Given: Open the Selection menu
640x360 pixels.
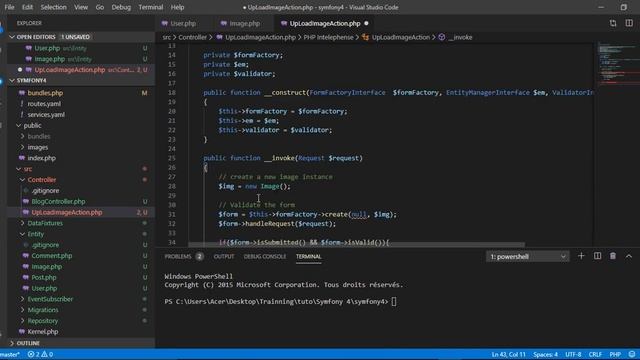Looking at the screenshot, I should click(53, 7).
